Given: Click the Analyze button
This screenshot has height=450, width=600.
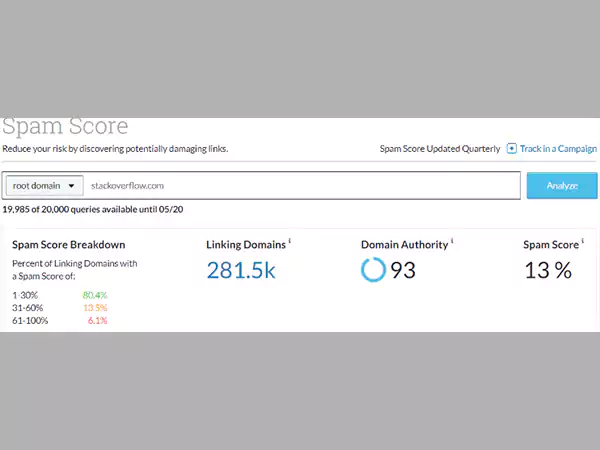Looking at the screenshot, I should (x=561, y=186).
